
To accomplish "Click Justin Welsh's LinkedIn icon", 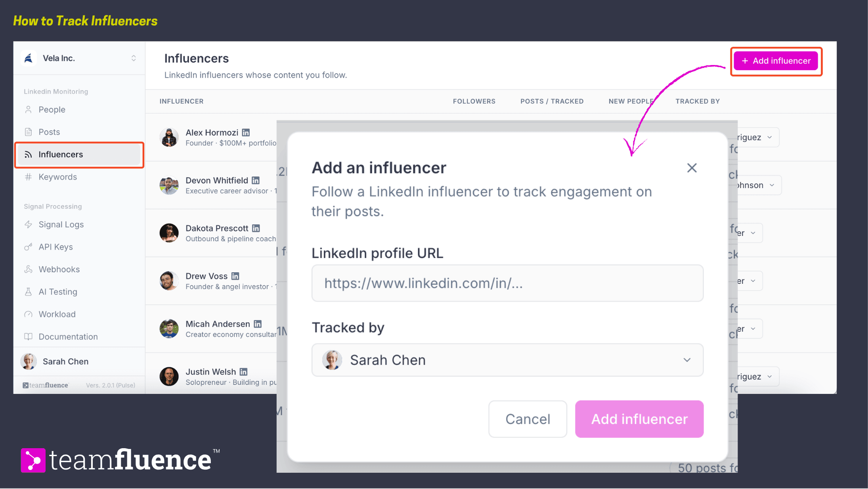I will (x=243, y=372).
